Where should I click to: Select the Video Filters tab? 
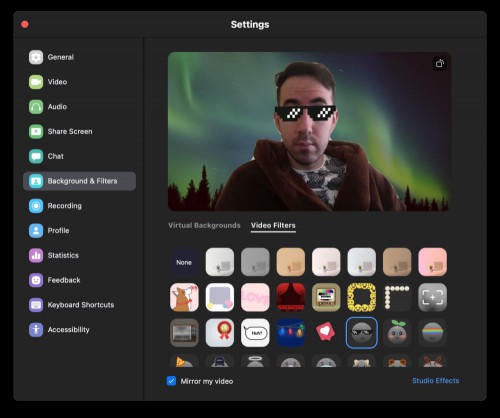coord(273,225)
